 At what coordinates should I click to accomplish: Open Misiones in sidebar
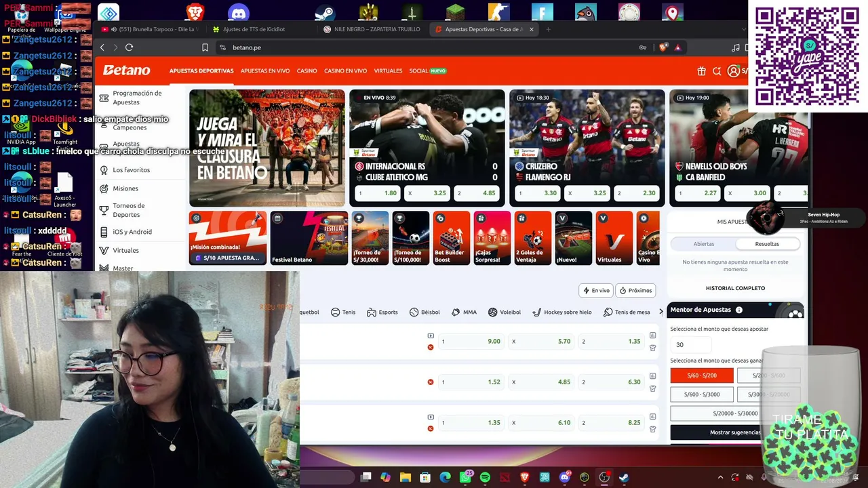tap(125, 188)
